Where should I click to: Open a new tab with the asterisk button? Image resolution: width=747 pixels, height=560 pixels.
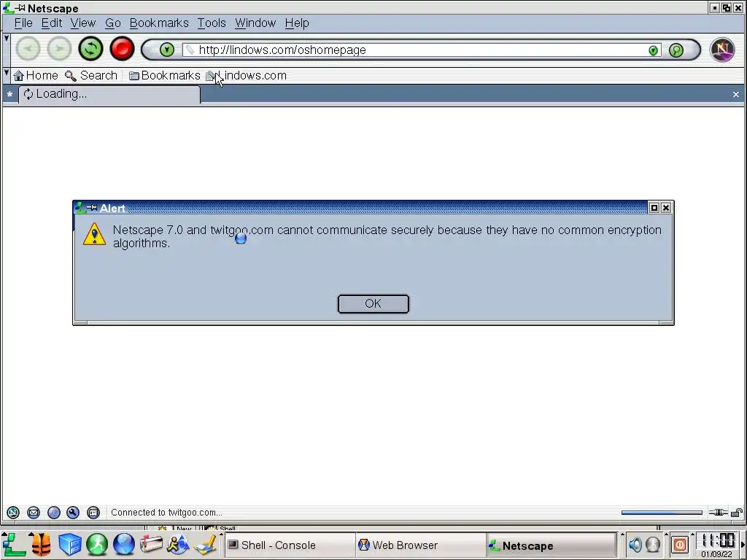[9, 94]
